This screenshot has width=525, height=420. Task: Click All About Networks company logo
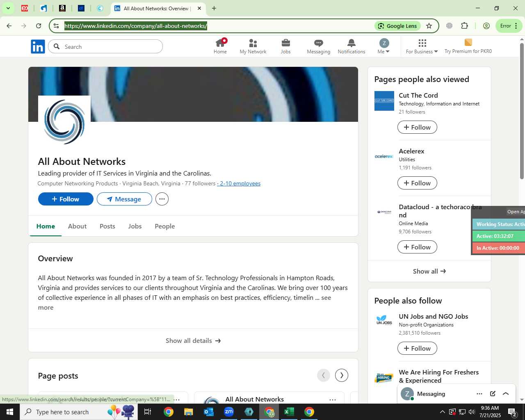coord(64,122)
